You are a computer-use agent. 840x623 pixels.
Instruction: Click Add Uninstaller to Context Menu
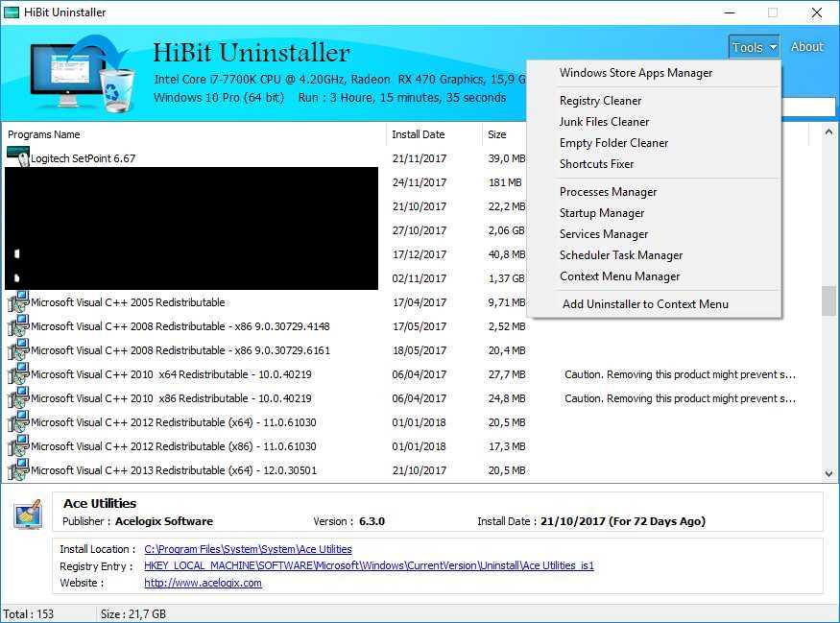[x=645, y=304]
